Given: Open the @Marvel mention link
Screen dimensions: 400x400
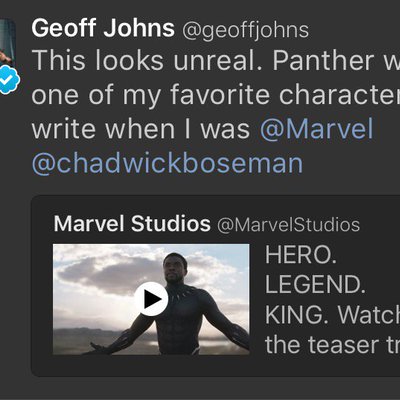Looking at the screenshot, I should pos(316,129).
